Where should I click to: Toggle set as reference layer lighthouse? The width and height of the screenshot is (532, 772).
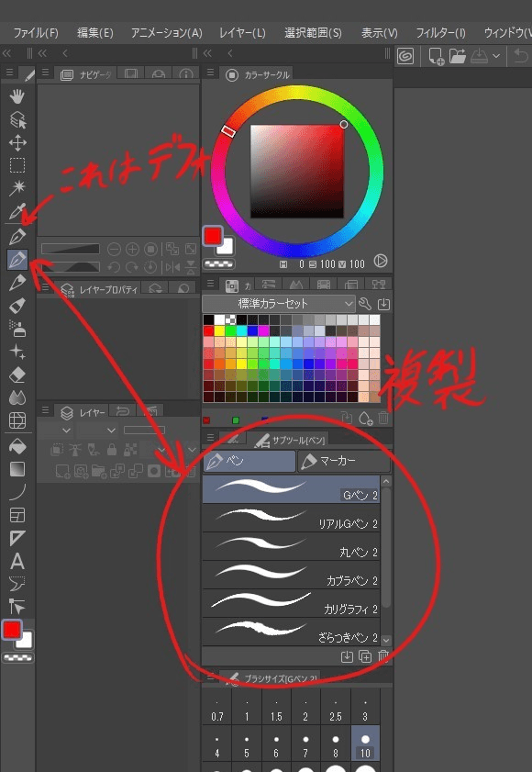tap(75, 449)
